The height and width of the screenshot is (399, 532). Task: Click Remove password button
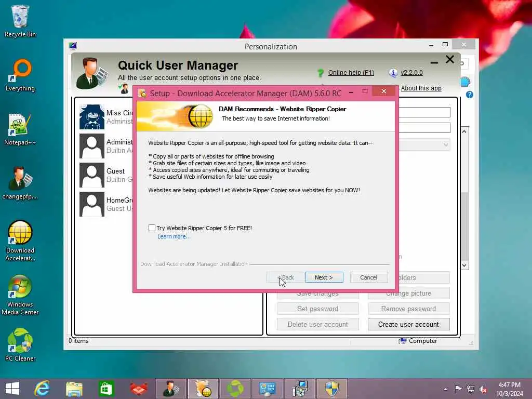click(408, 309)
